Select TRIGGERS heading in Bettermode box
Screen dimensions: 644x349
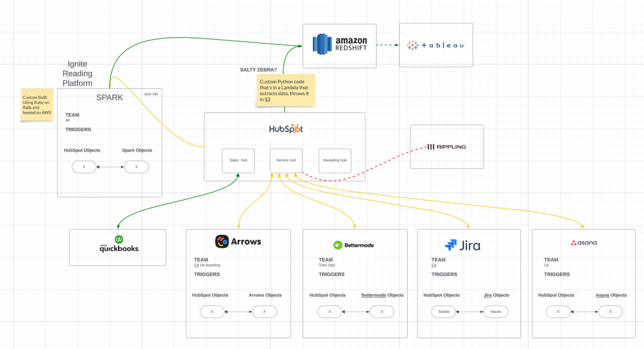point(331,274)
